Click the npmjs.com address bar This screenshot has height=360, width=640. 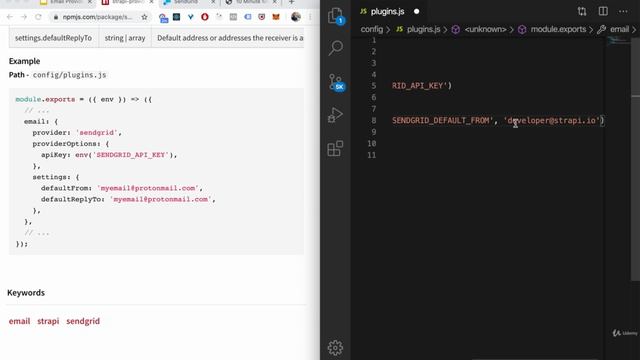[x=97, y=17]
